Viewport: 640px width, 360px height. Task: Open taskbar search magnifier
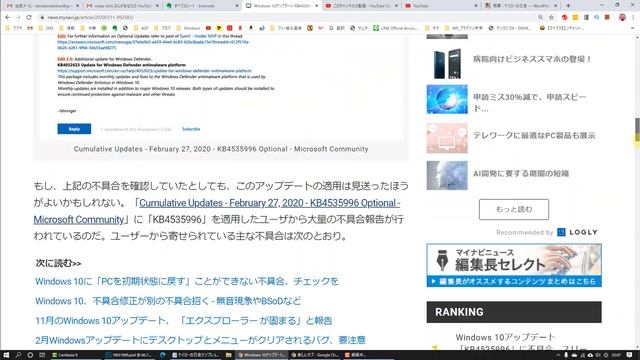18,355
